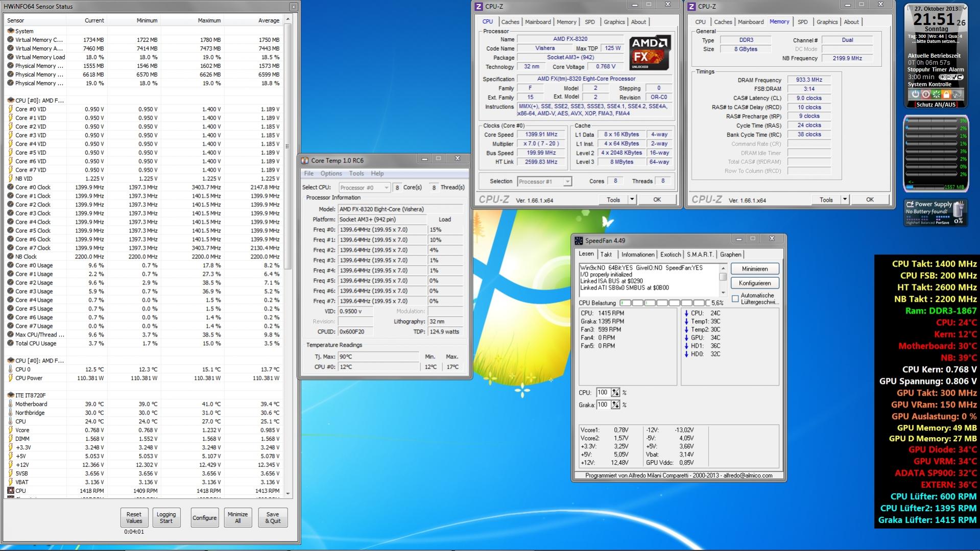Select the HighPerf power plan in Power Supply gadget
The width and height of the screenshot is (980, 551).
pyautogui.click(x=913, y=223)
